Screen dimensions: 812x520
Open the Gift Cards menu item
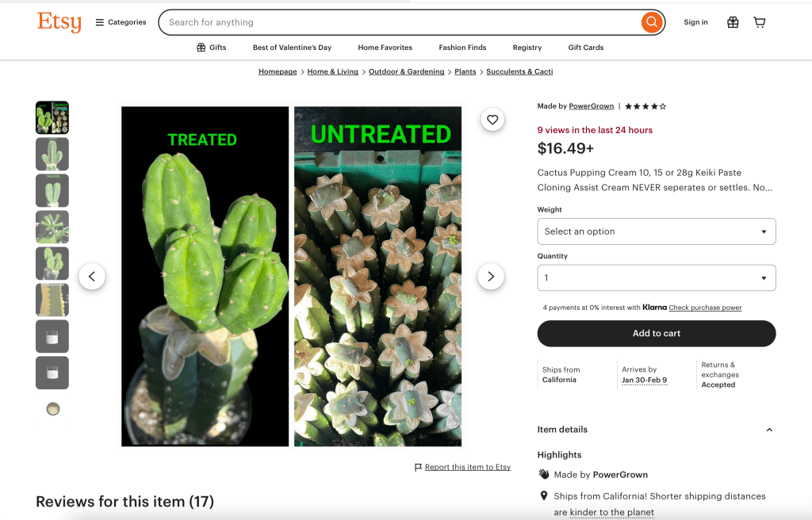pos(585,48)
